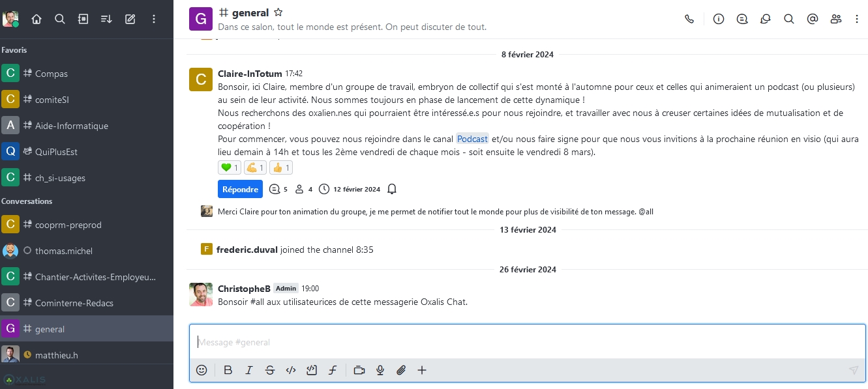
Task: Expand the composer plus actions menu
Action: click(422, 370)
